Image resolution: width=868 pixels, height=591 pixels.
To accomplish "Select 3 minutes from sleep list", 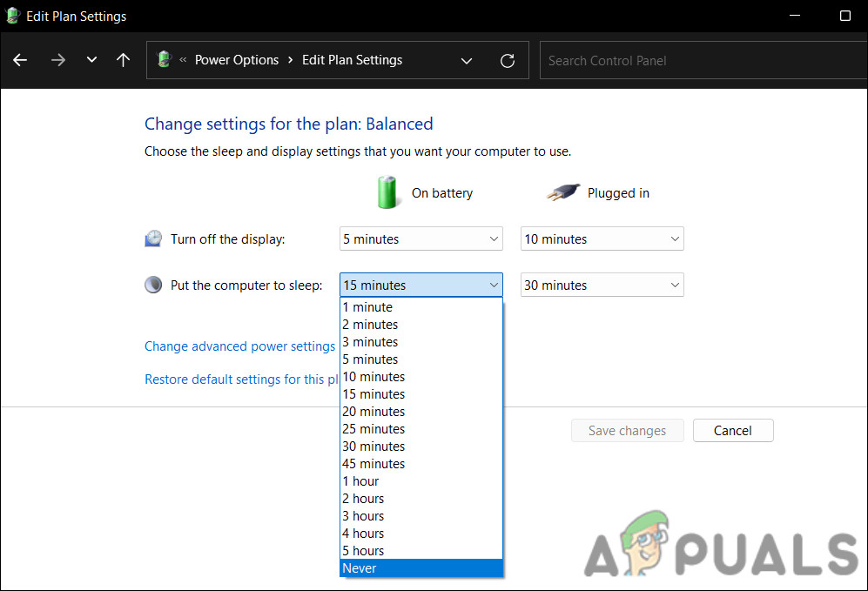I will [421, 342].
